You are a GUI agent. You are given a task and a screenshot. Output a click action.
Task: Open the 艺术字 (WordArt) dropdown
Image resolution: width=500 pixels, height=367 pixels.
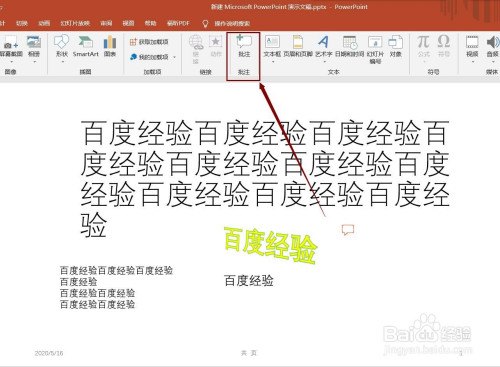point(324,62)
